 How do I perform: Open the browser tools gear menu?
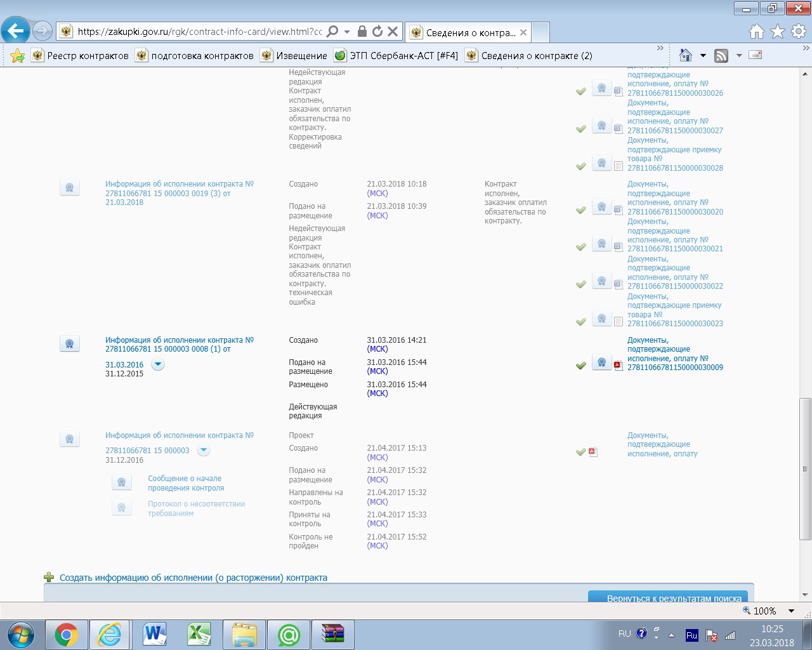(x=799, y=31)
